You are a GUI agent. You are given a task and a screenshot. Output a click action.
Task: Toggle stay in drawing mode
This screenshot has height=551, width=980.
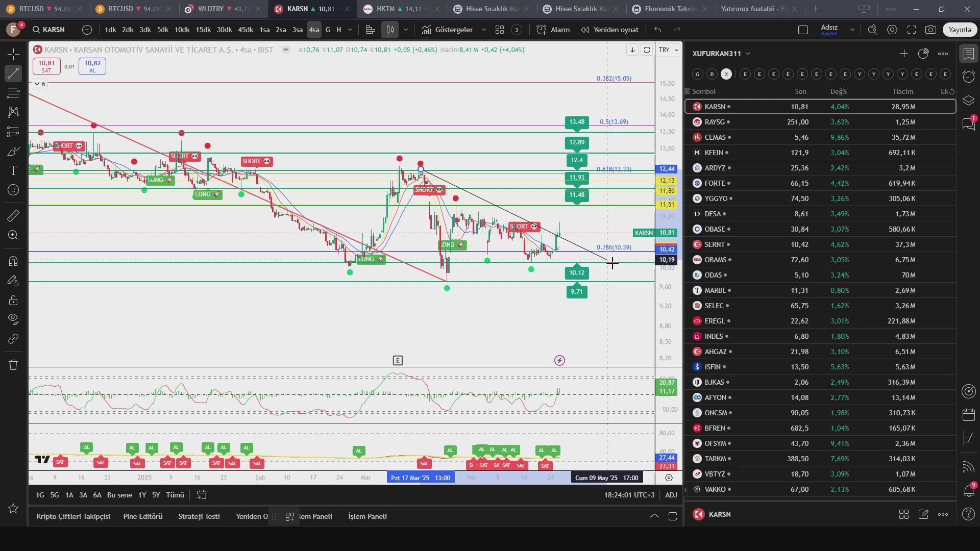pyautogui.click(x=13, y=281)
